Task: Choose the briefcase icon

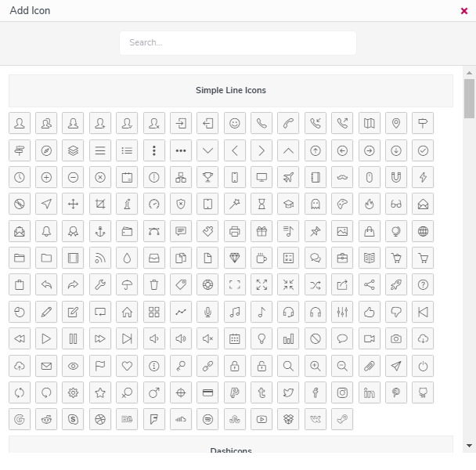Action: [342, 258]
